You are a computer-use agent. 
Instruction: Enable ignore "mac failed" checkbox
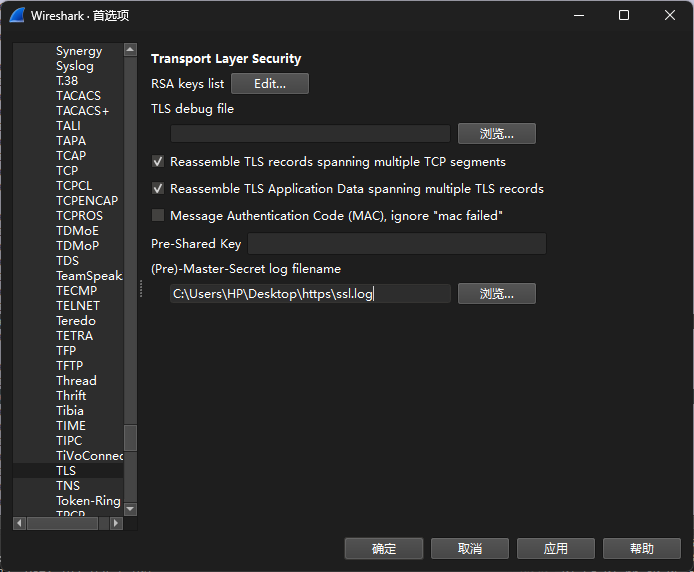click(158, 216)
